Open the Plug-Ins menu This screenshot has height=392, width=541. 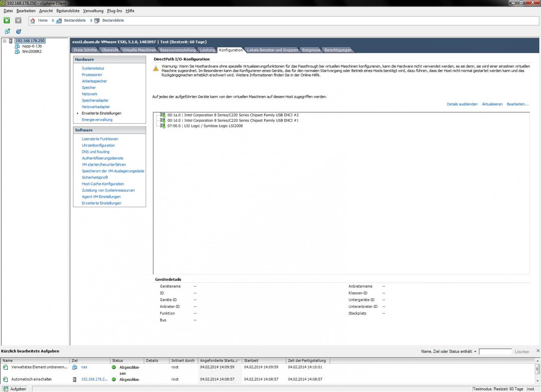115,11
